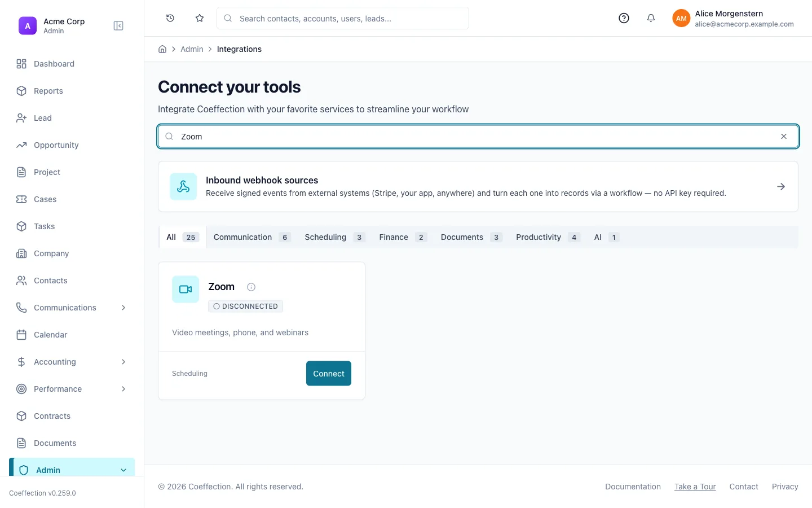Select the All tab
The image size is (812, 508).
click(x=183, y=237)
